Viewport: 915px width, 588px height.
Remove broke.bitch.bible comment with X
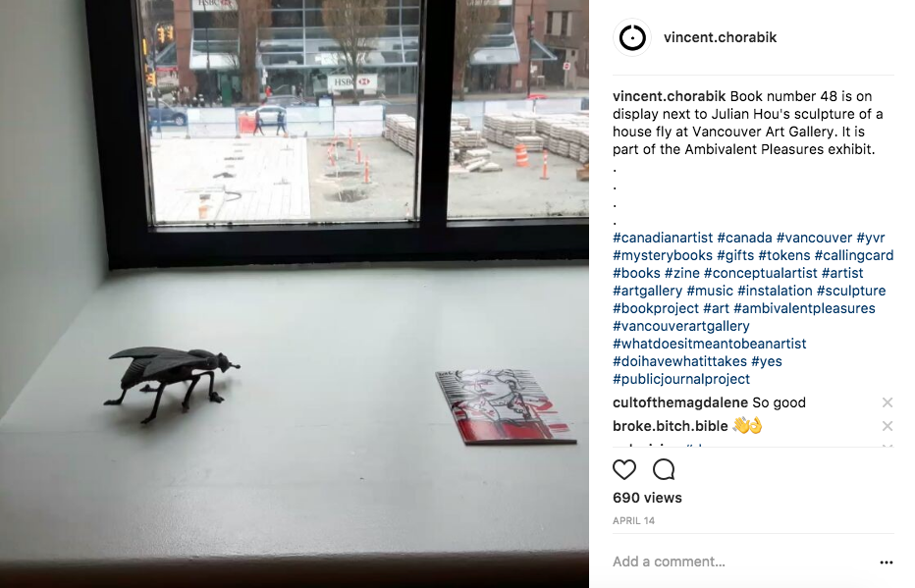(887, 426)
